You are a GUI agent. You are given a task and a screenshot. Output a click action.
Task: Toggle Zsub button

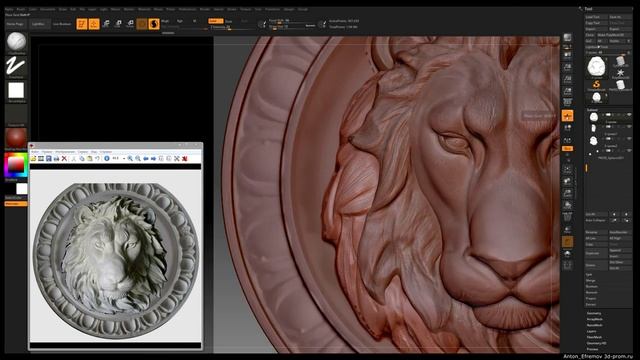[229, 21]
